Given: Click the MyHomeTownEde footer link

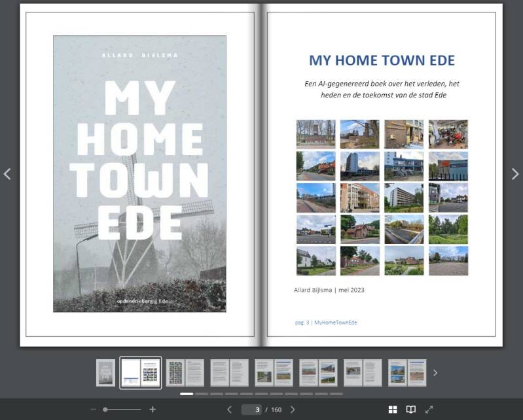Looking at the screenshot, I should [336, 323].
